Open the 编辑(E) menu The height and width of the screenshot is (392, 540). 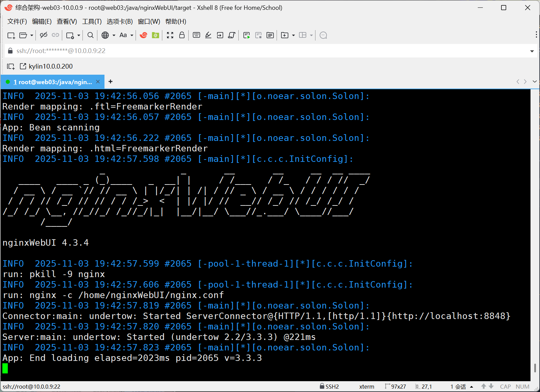[42, 22]
